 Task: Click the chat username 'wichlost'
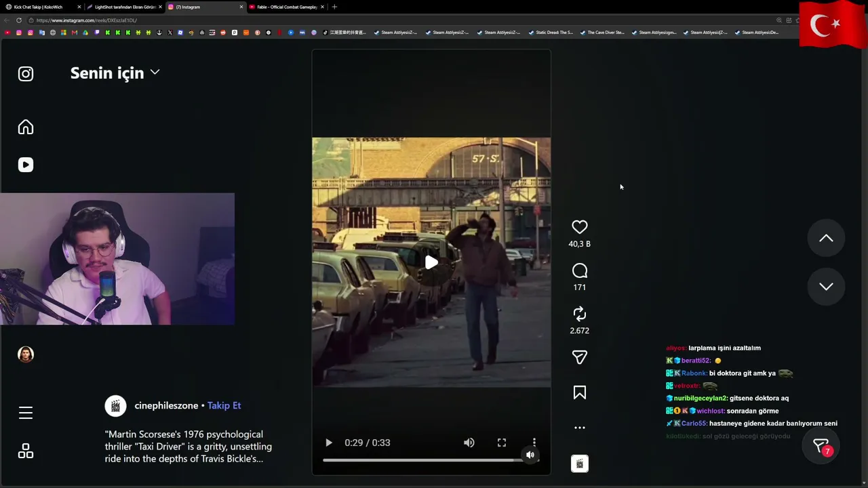711,411
